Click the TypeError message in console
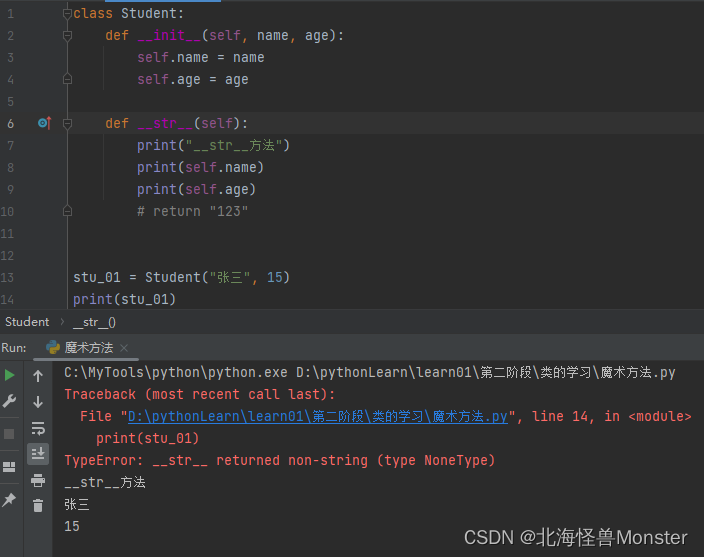Image resolution: width=704 pixels, height=557 pixels. tap(279, 461)
